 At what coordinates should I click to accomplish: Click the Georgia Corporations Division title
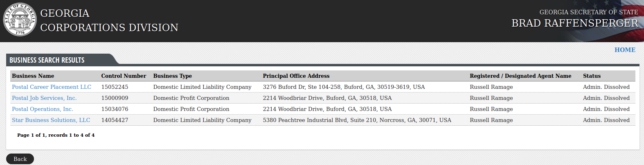[109, 20]
